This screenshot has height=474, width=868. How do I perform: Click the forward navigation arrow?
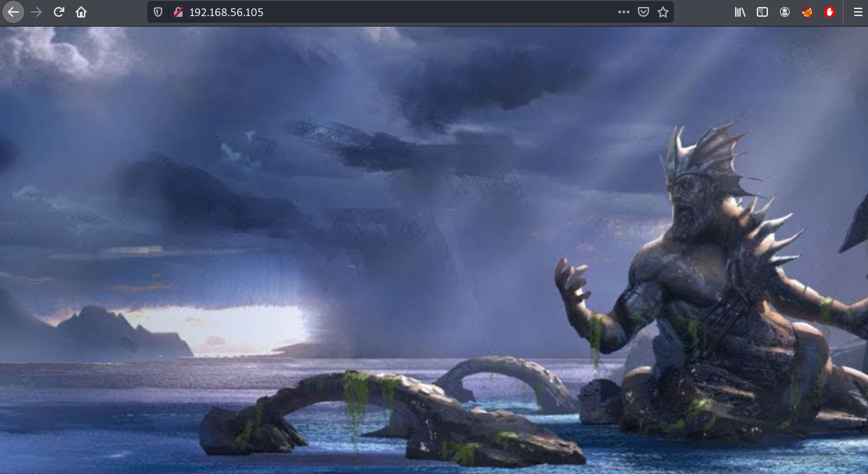(36, 12)
